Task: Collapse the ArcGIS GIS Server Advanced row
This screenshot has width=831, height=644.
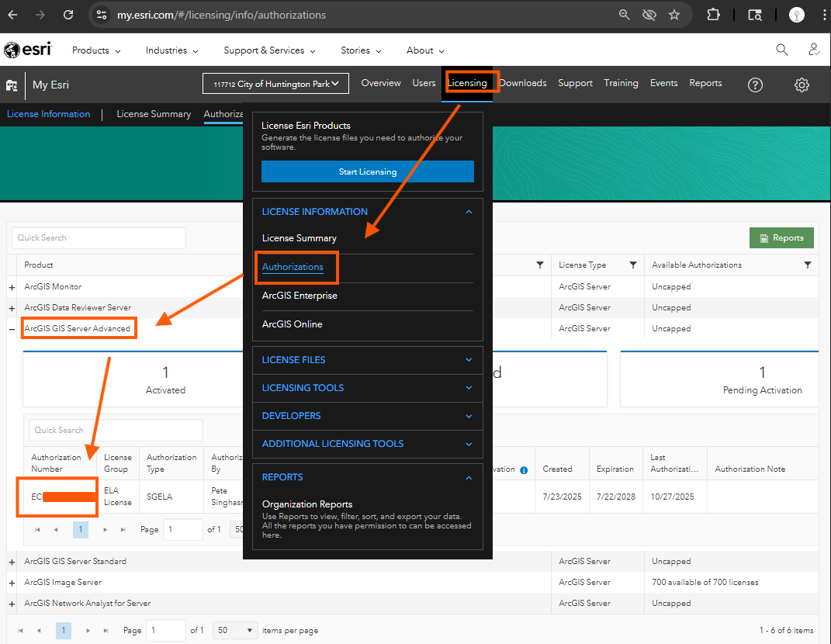Action: [12, 329]
